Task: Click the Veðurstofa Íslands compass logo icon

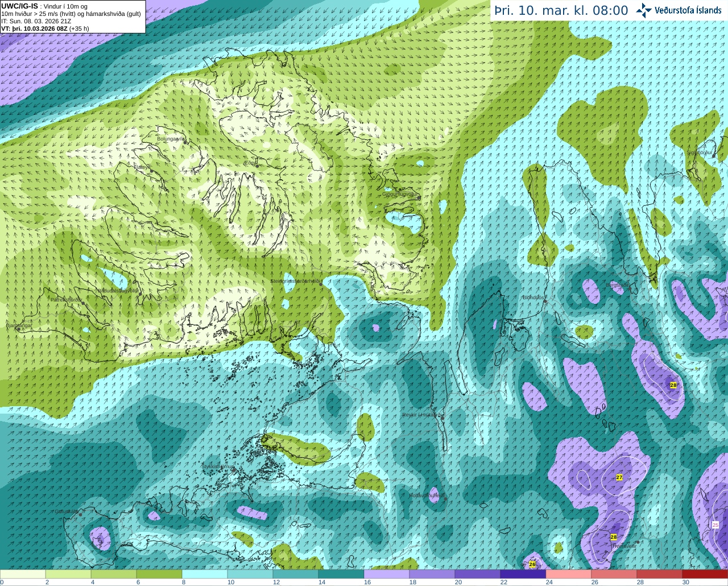Action: 644,10
